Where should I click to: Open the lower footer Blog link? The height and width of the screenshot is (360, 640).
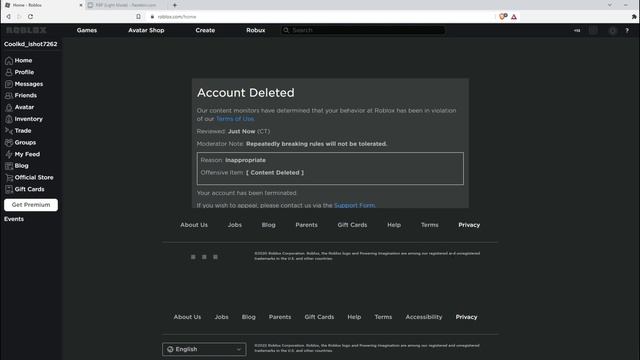pyautogui.click(x=249, y=317)
